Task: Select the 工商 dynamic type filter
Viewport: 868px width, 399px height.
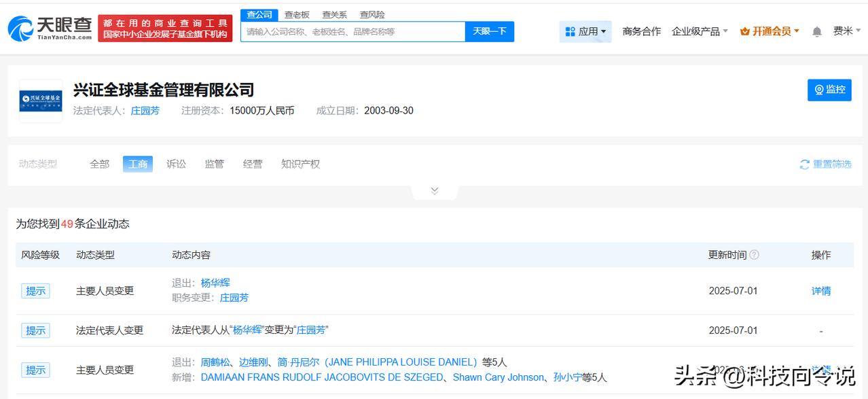Action: (138, 164)
